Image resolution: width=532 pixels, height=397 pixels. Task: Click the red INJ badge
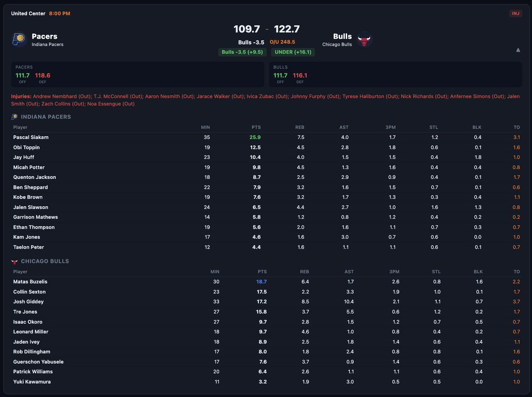(516, 13)
